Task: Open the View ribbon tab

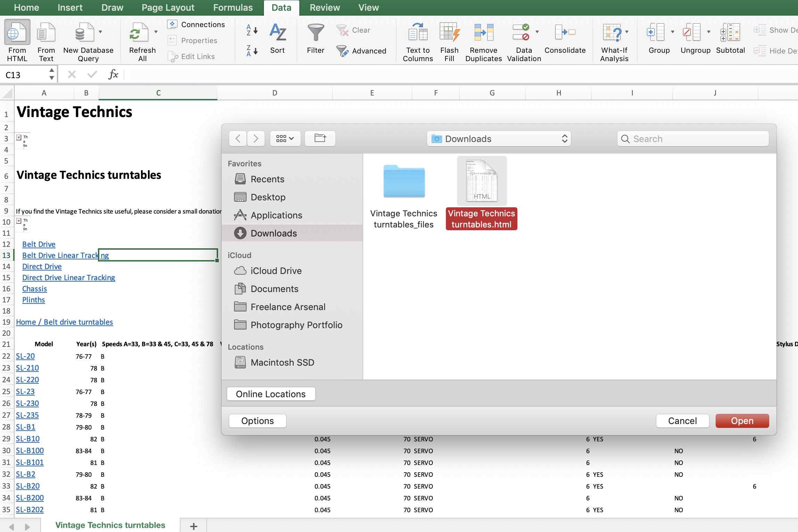Action: pyautogui.click(x=368, y=8)
